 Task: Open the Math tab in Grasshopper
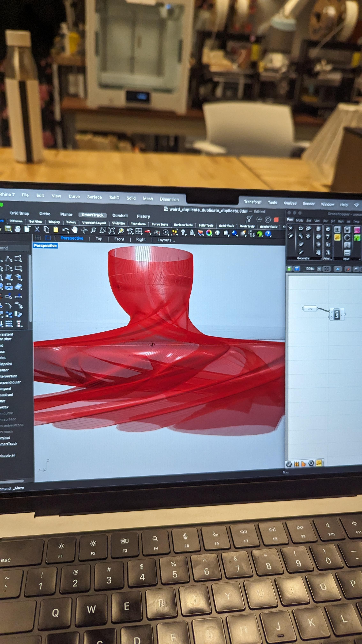click(299, 221)
